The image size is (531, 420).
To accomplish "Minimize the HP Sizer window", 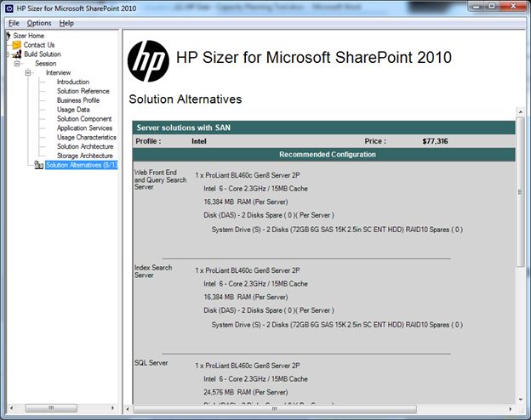I will 477,6.
